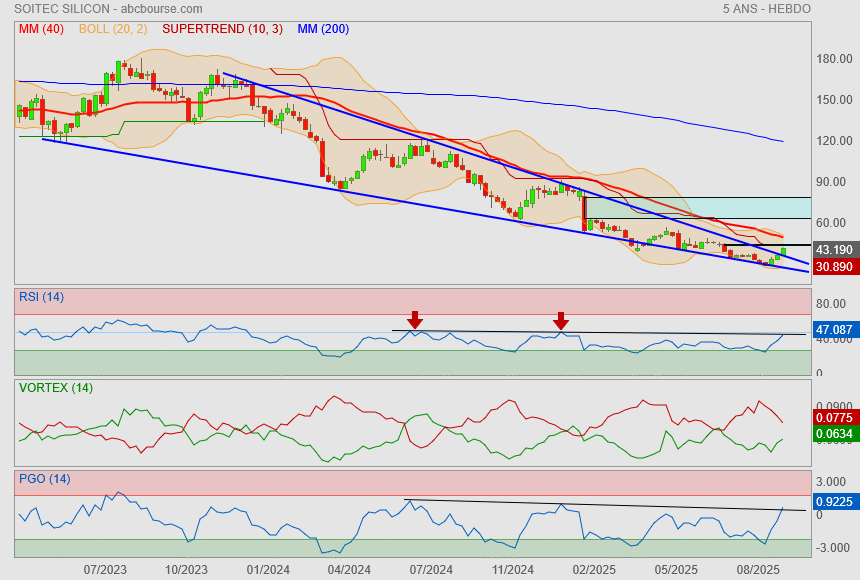
Task: Click the green 0.0634 Vortex value tag
Action: click(834, 434)
